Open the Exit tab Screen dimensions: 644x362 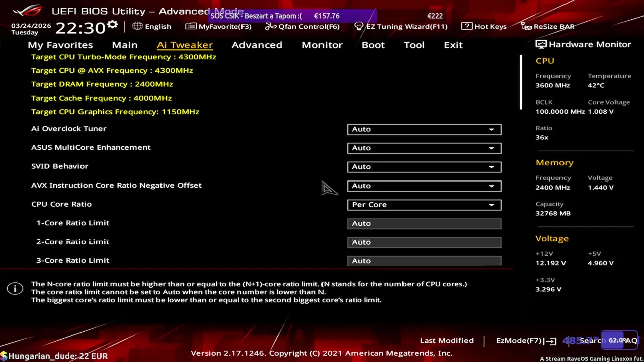(x=453, y=45)
